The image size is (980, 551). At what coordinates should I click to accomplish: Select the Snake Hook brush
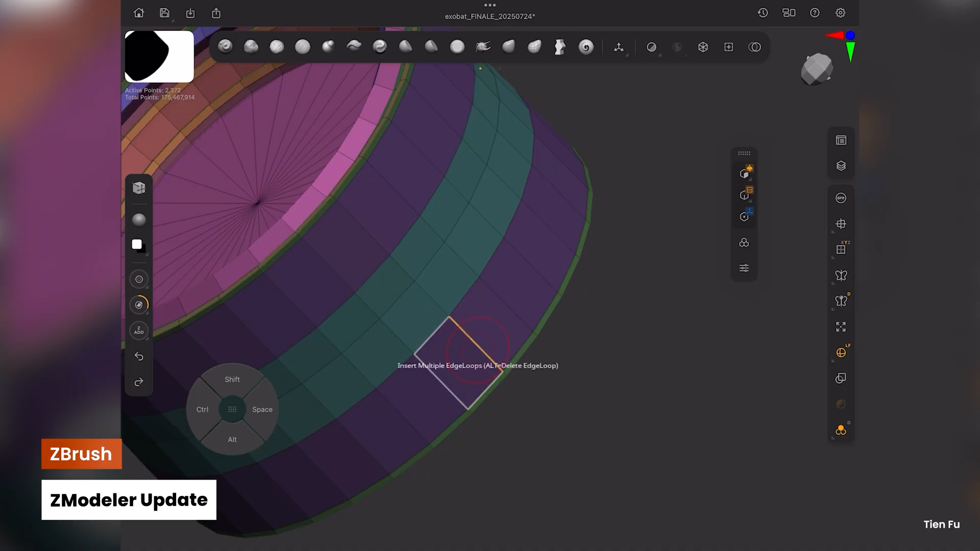[483, 47]
